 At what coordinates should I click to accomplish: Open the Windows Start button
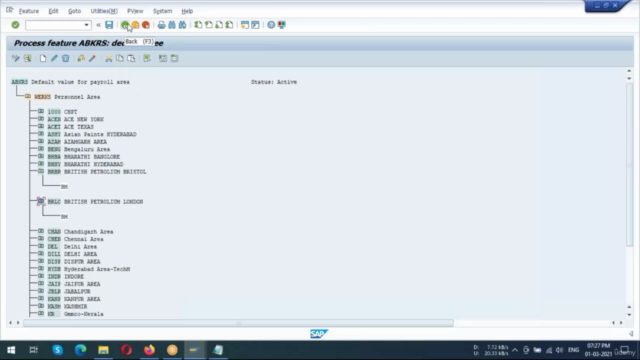11,350
